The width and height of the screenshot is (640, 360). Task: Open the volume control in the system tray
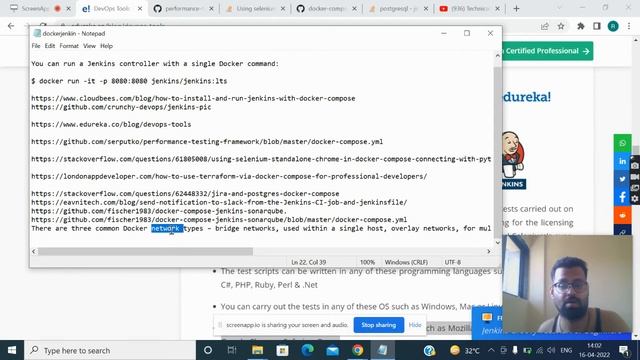(551, 350)
